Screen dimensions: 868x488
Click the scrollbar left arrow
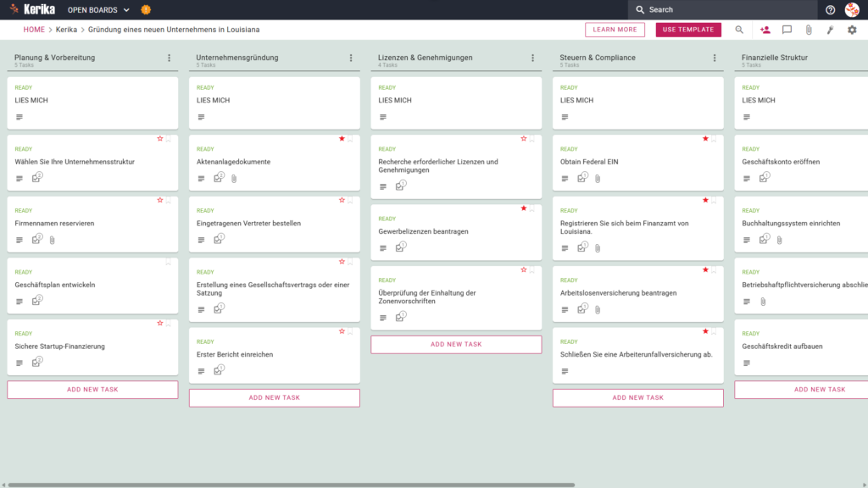(x=3, y=485)
